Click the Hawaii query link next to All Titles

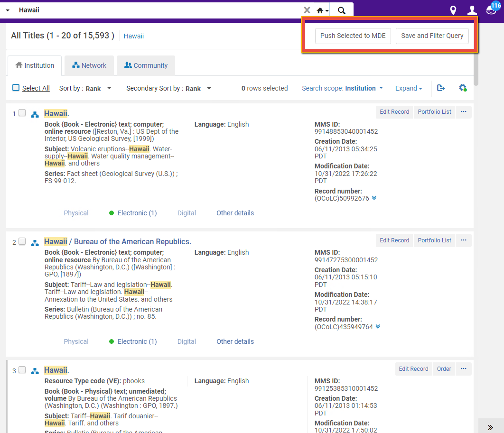pos(134,37)
